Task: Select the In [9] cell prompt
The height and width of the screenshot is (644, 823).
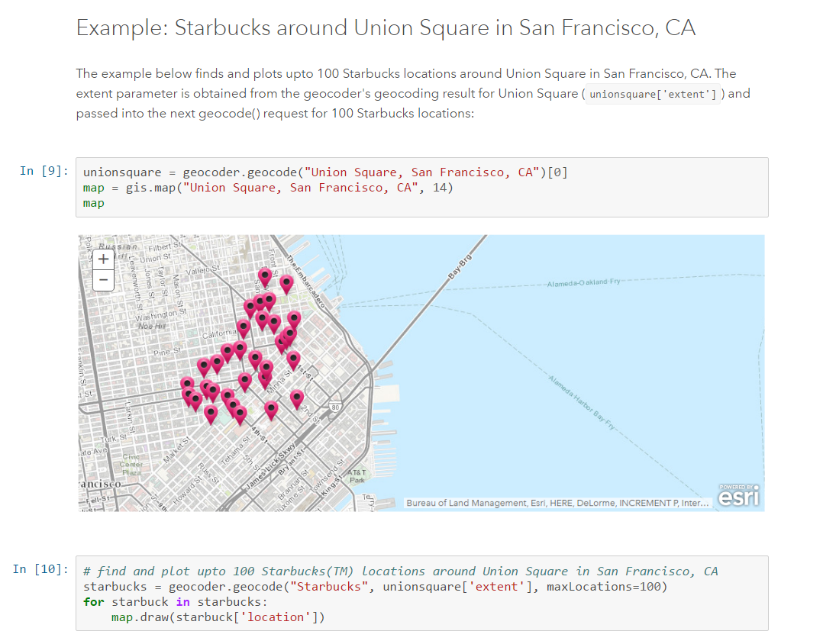Action: click(44, 171)
